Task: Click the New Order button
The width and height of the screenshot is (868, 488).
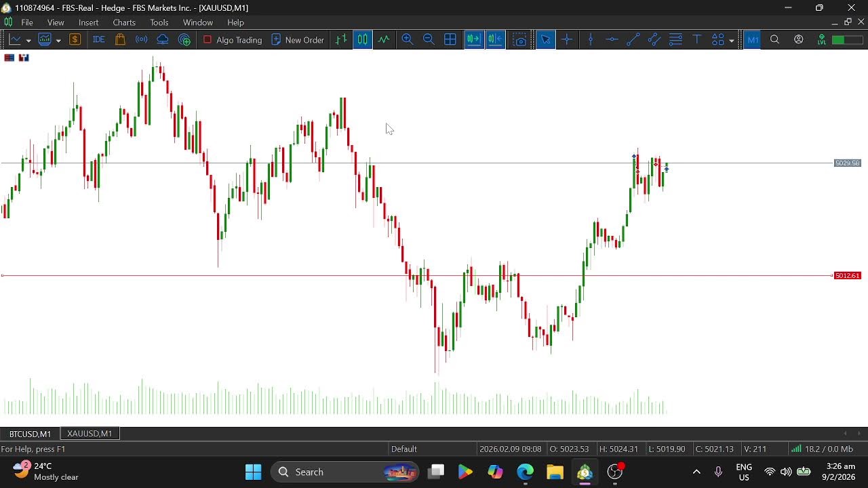Action: coord(298,40)
